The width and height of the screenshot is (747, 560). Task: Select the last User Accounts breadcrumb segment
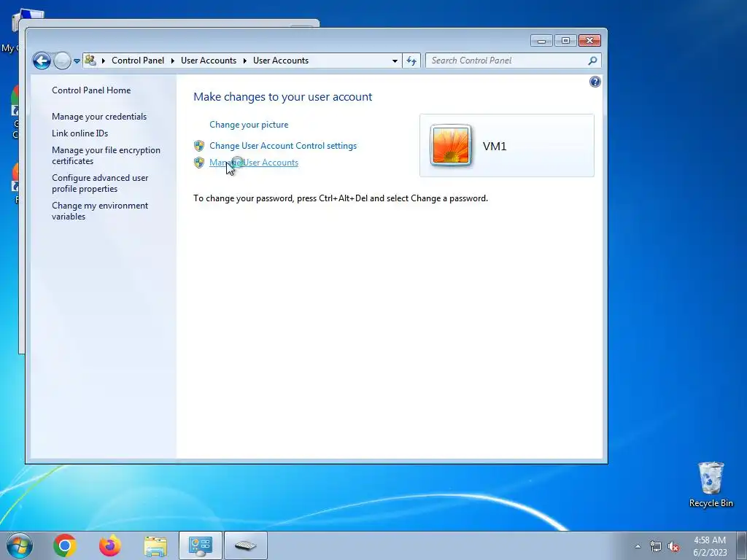point(281,61)
